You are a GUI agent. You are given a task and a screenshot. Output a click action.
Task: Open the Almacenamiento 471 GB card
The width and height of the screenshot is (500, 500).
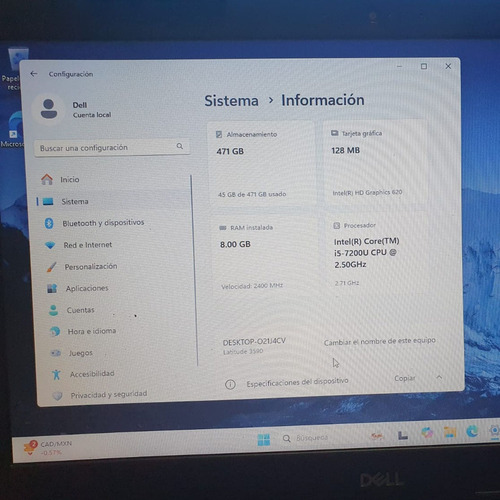[x=261, y=164]
